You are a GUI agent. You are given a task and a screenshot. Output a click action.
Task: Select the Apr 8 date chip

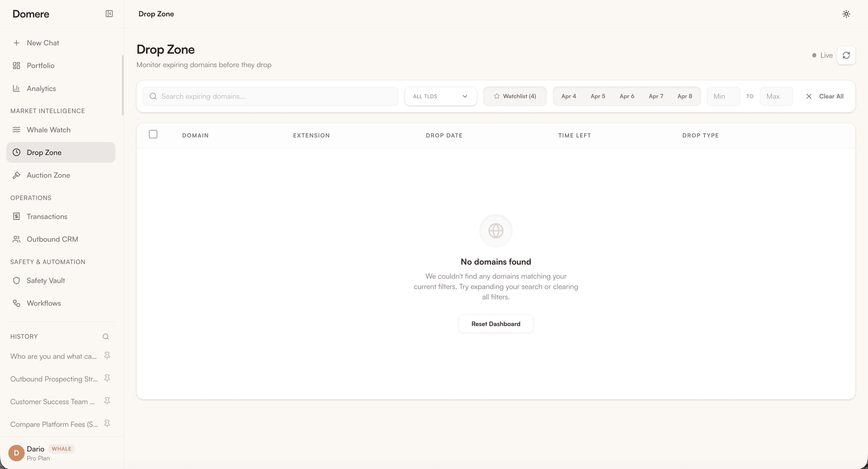click(x=685, y=96)
